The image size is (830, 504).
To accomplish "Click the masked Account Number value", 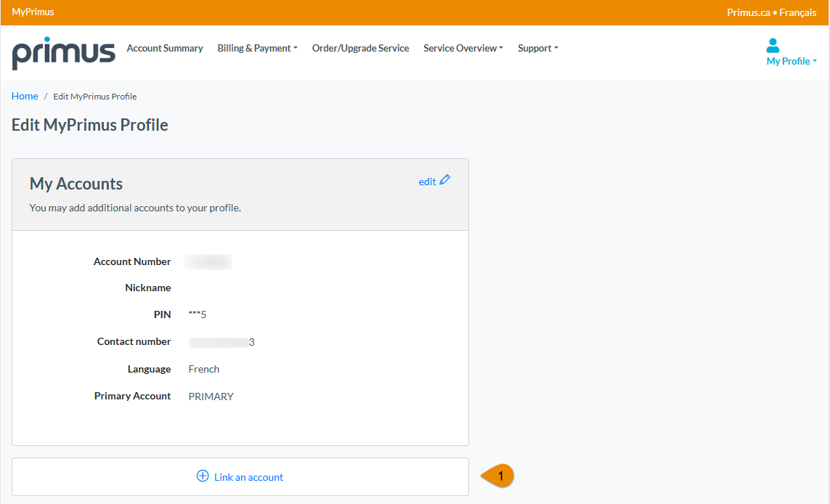I will [208, 261].
